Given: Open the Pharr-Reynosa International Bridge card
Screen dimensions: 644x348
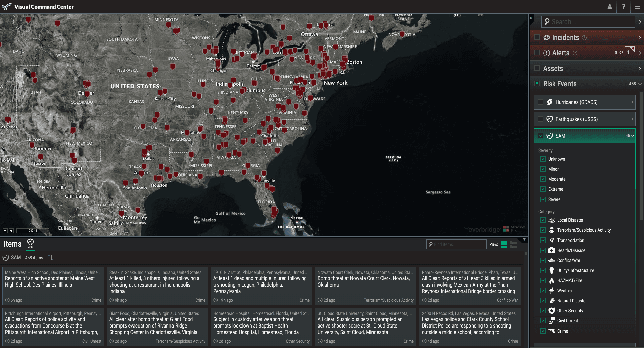Looking at the screenshot, I should (x=470, y=286).
